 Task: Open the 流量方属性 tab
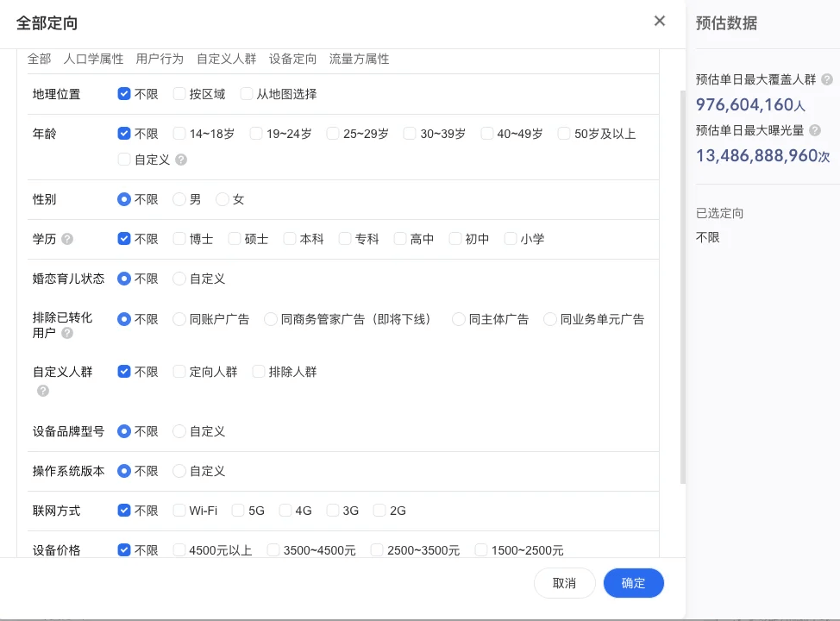(360, 59)
